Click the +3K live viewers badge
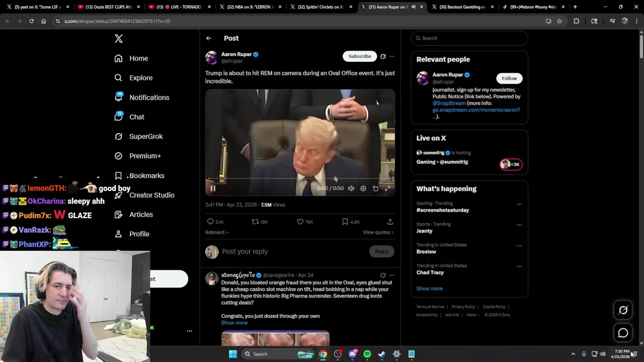Image resolution: width=644 pixels, height=362 pixels. tap(511, 164)
